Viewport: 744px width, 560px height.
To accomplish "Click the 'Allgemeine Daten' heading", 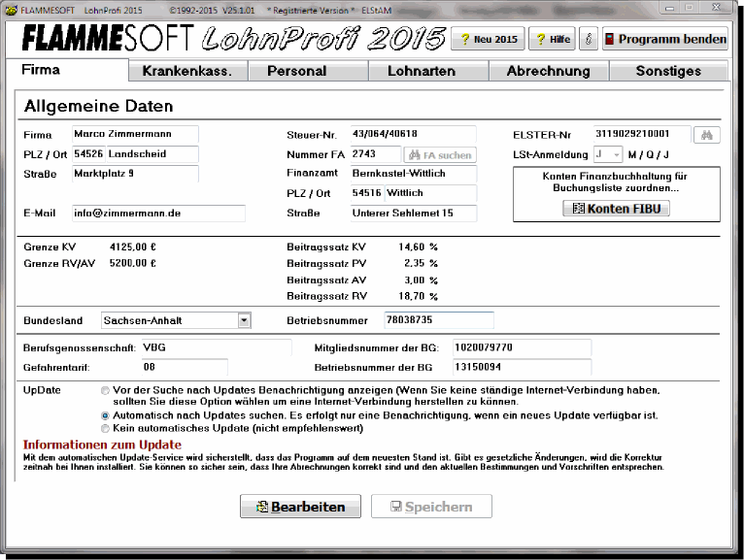I will [x=99, y=106].
